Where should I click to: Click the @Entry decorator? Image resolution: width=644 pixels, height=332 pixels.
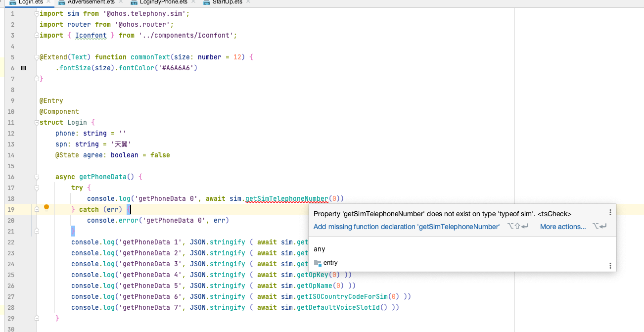tap(51, 100)
